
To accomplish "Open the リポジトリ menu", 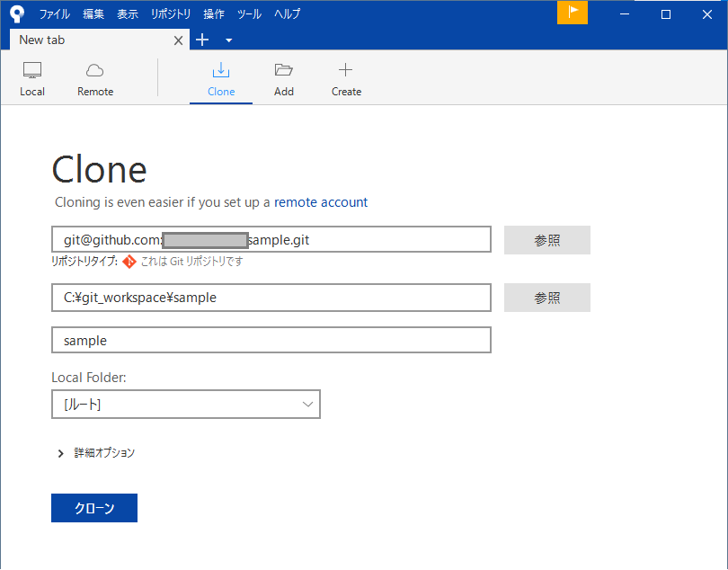I will tap(171, 14).
